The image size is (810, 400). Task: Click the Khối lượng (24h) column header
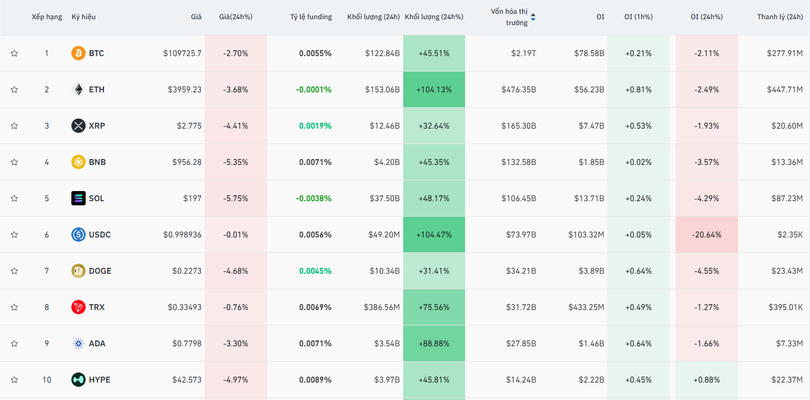tap(373, 17)
